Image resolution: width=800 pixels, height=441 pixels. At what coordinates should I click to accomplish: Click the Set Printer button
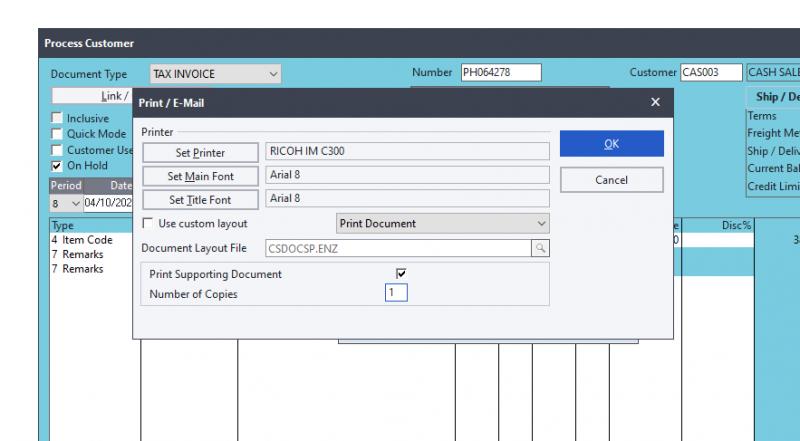[202, 152]
